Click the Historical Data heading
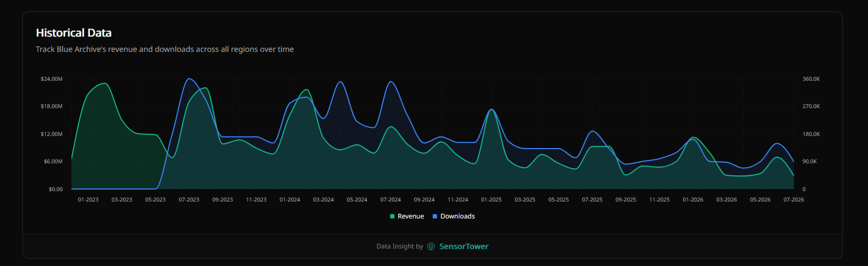868x266 pixels. click(74, 33)
